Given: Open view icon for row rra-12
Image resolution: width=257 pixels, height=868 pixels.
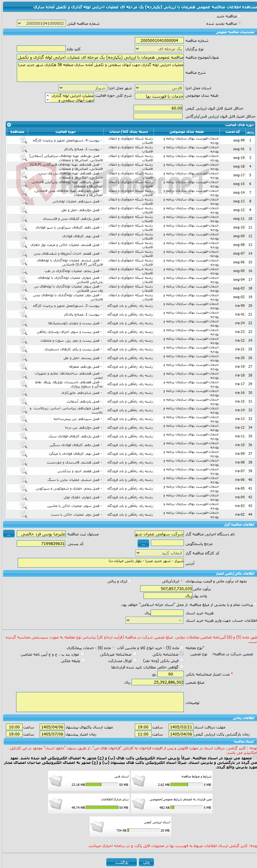Looking at the screenshot, I should pos(23,428).
